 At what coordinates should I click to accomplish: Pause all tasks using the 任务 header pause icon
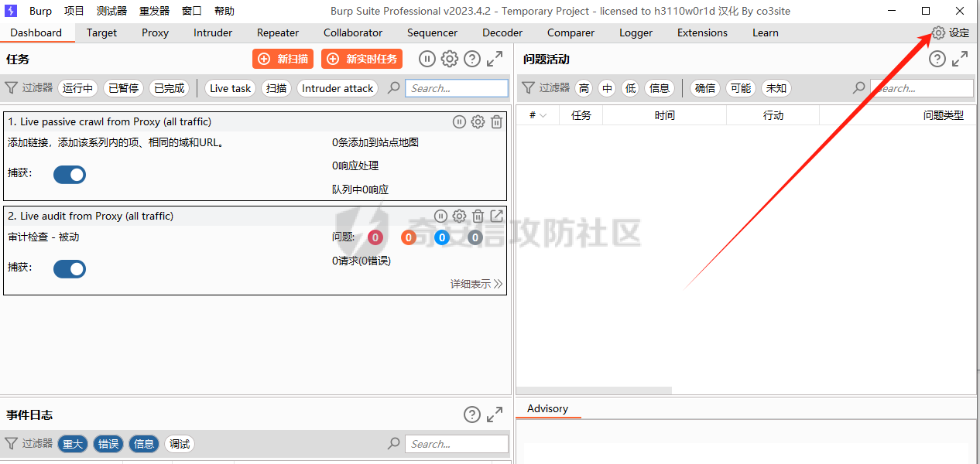point(427,59)
